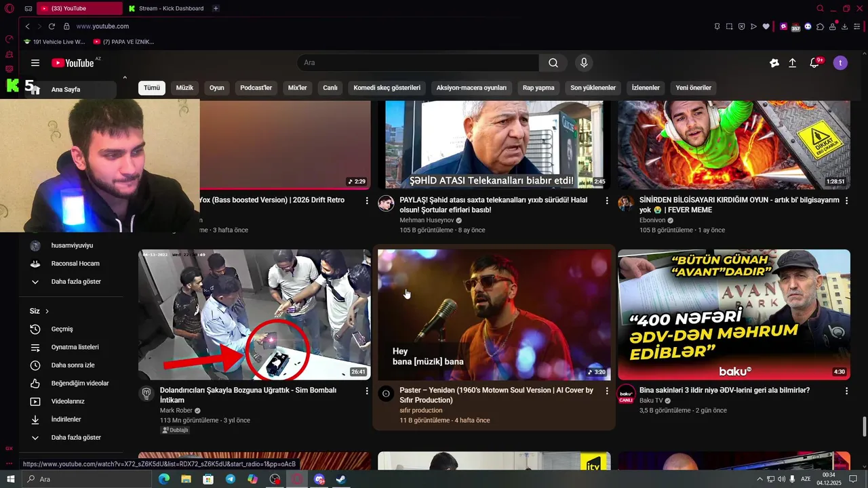Select the Tümü filter chip
This screenshot has height=488, width=868.
tap(152, 88)
